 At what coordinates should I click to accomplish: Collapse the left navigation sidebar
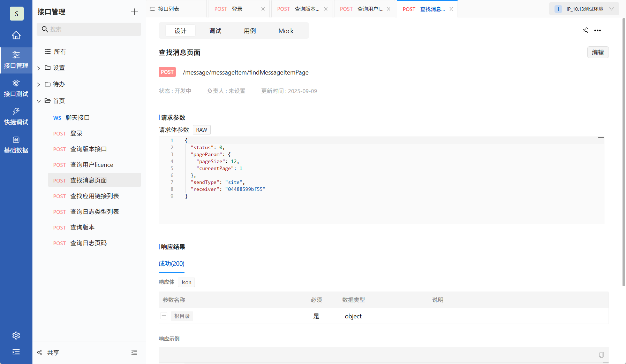pos(16,352)
